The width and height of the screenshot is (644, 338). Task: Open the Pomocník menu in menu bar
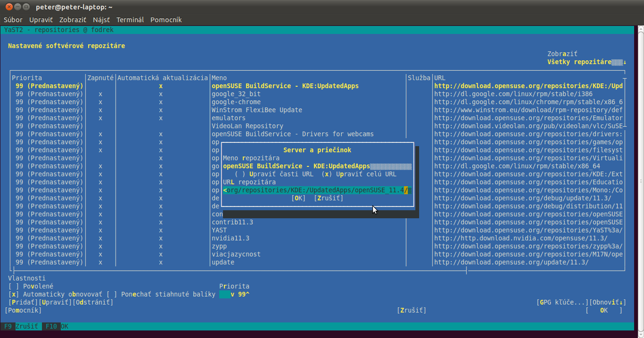point(166,20)
